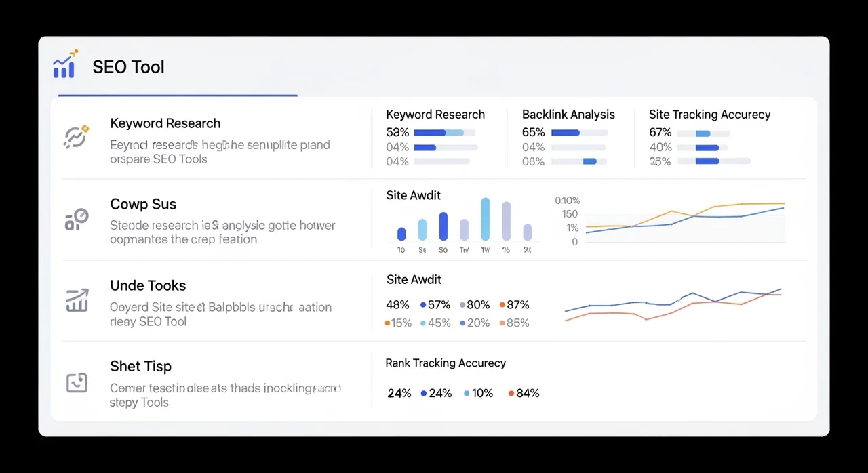Viewport: 868px width, 473px height.
Task: Select the SEO Tool header tab
Action: [x=128, y=67]
